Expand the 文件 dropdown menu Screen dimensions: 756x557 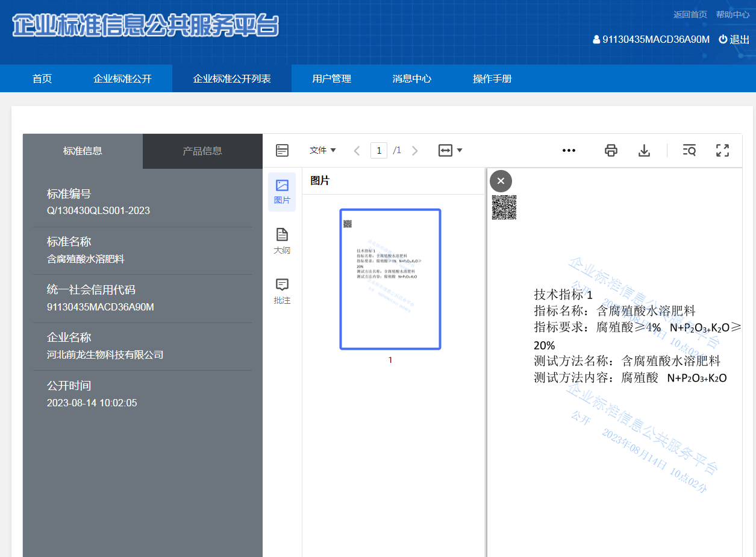pyautogui.click(x=323, y=151)
